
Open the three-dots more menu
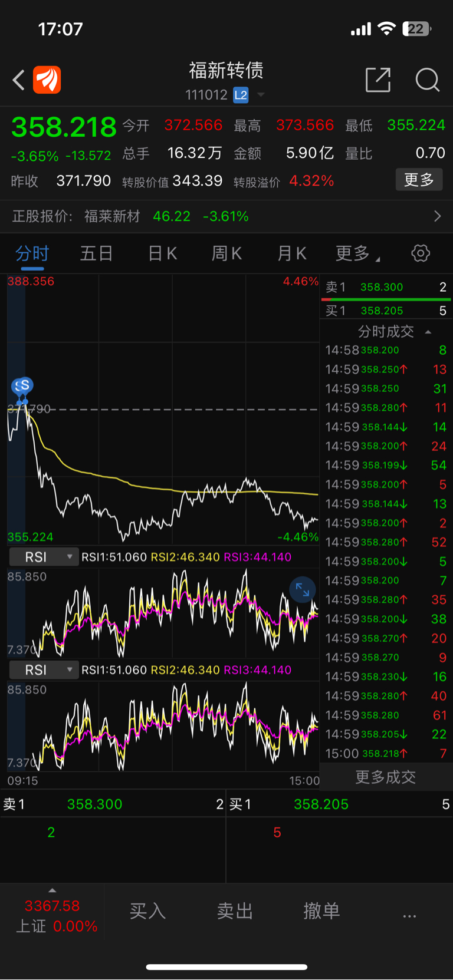409,915
